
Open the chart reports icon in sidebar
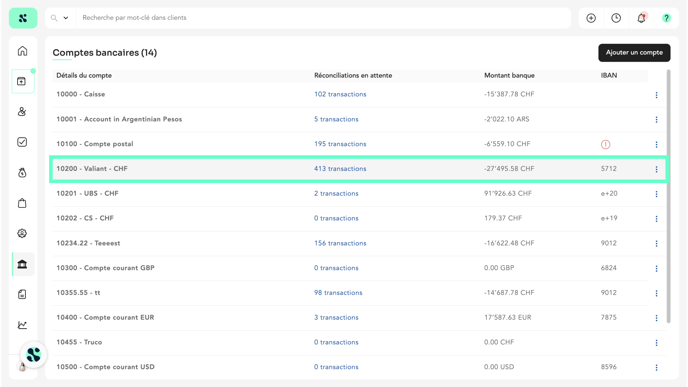[x=22, y=325]
